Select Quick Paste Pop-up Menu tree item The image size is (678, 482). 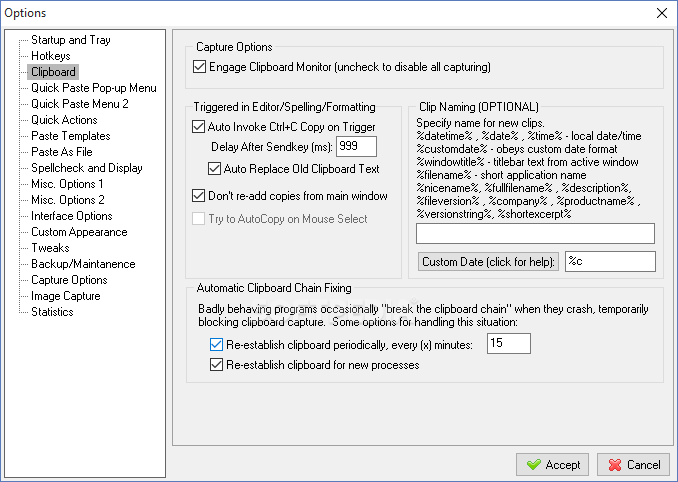tap(93, 88)
